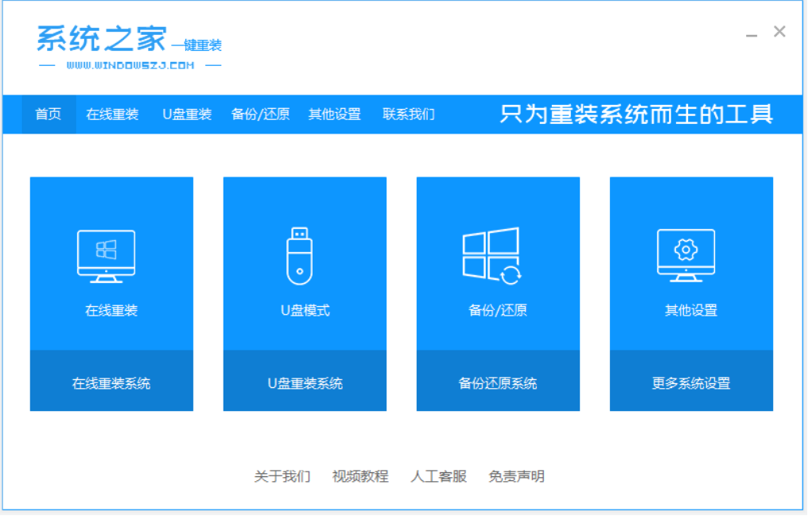Open the 视频教程 link

coord(360,477)
